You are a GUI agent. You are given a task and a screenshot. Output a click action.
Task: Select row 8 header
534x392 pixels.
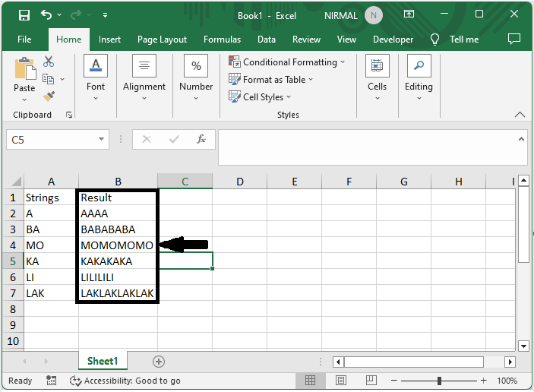click(13, 309)
